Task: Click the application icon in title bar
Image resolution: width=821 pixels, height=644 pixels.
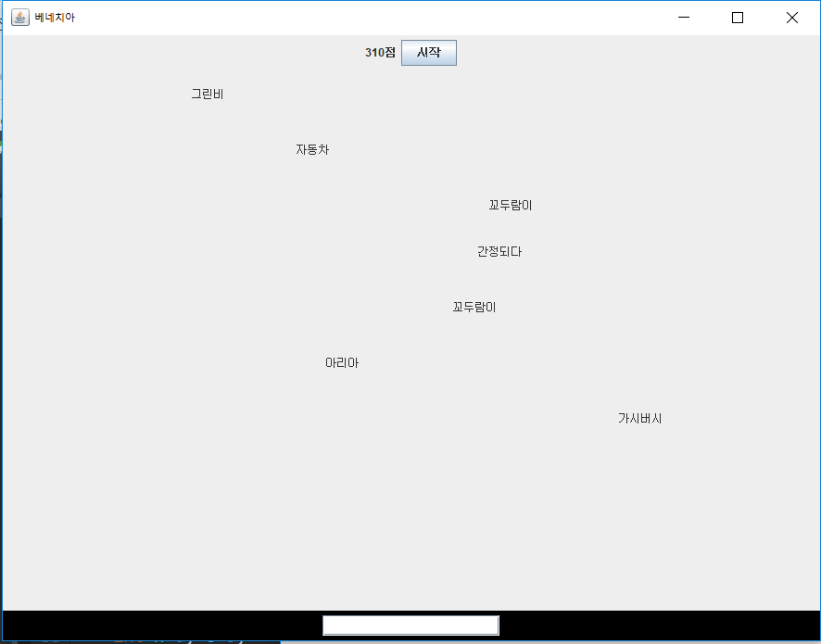Action: click(19, 17)
